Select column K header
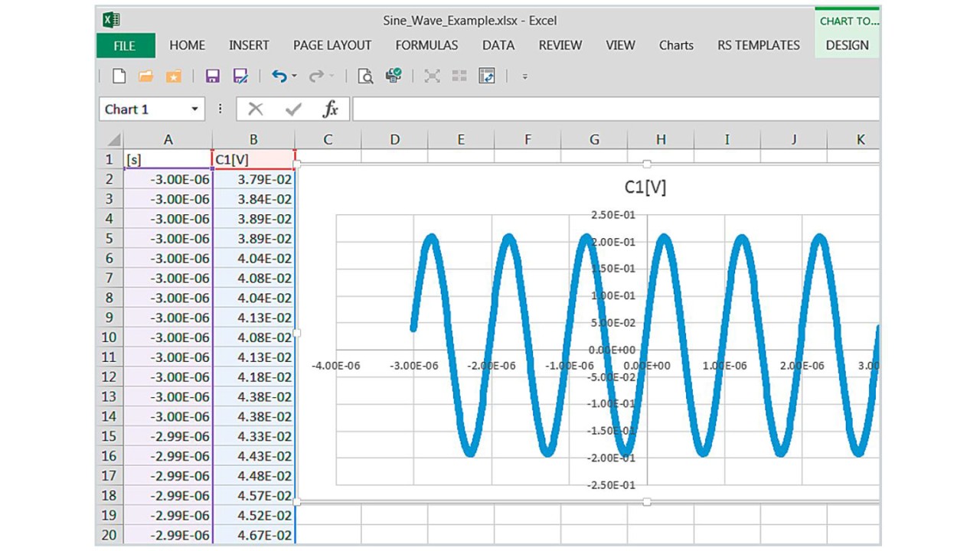This screenshot has width=980, height=551. pos(861,139)
